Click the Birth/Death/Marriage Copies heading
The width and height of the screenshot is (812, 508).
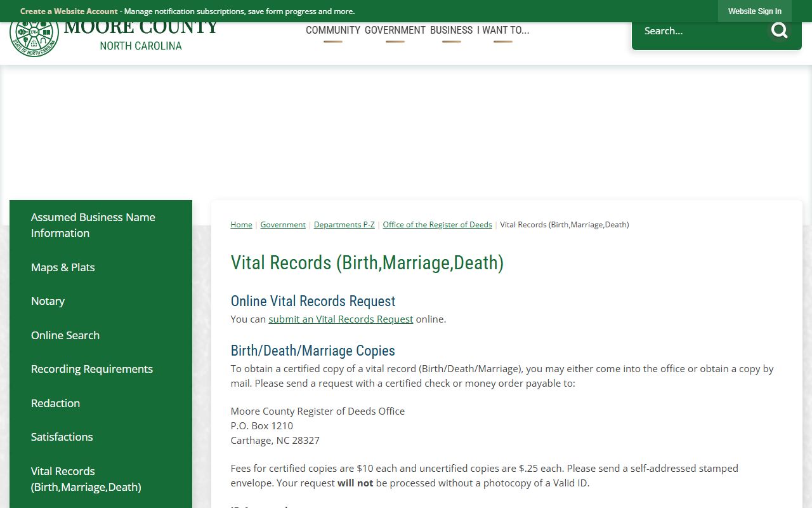pos(313,351)
